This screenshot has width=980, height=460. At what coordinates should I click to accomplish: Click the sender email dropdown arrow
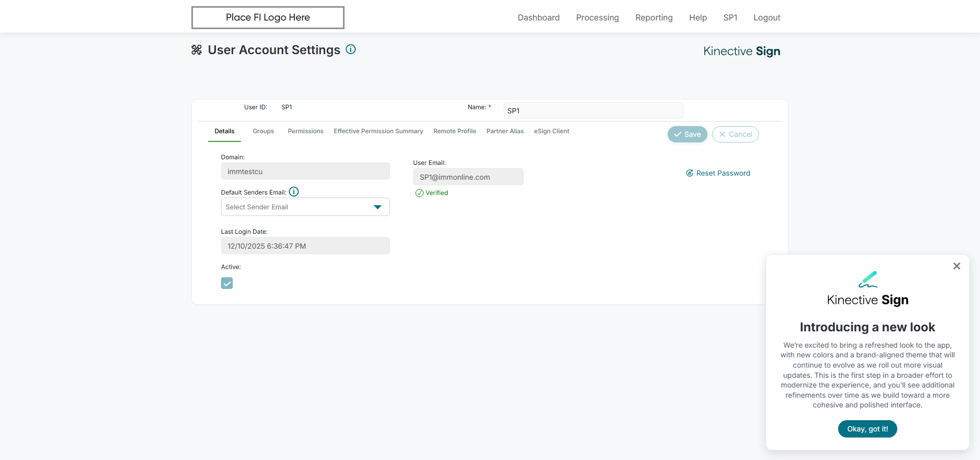pos(378,207)
